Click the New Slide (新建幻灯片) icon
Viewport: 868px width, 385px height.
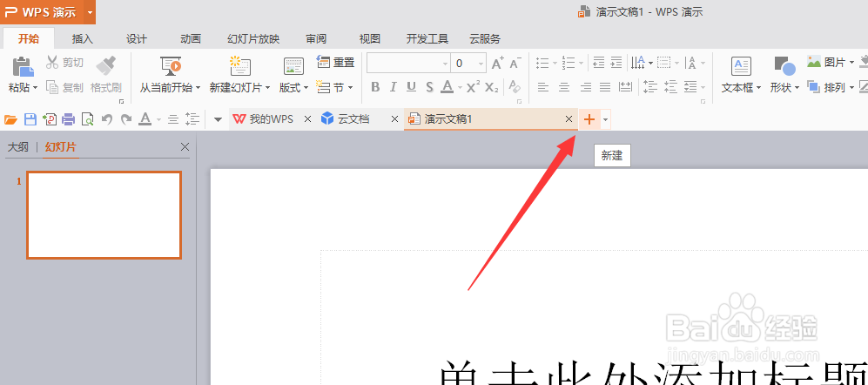tap(239, 66)
